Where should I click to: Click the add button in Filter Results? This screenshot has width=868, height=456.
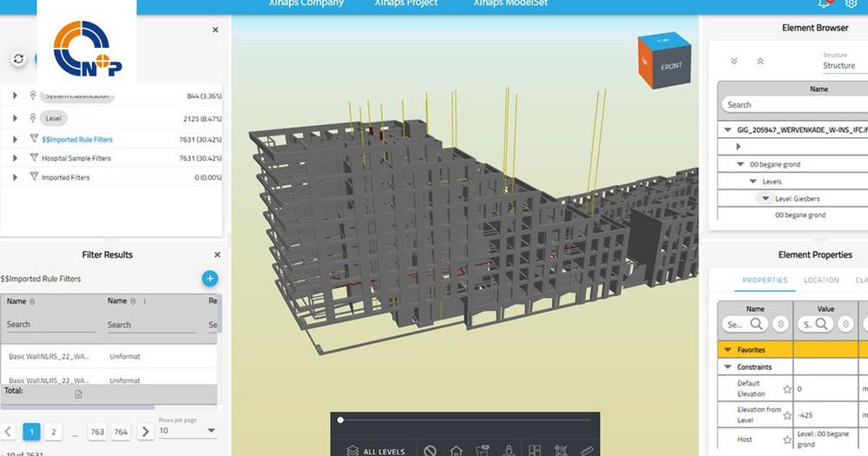point(210,279)
